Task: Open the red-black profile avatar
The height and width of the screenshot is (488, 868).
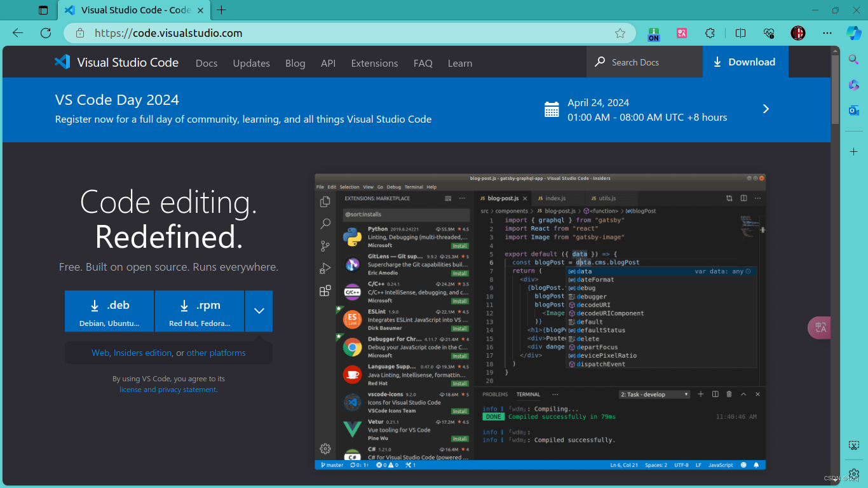Action: [798, 33]
